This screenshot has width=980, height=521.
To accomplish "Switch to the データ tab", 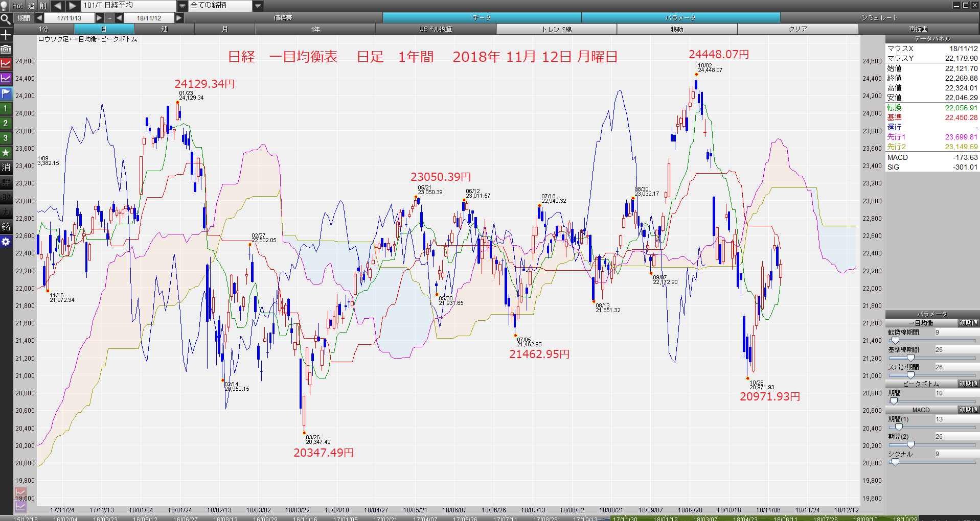I will click(482, 18).
